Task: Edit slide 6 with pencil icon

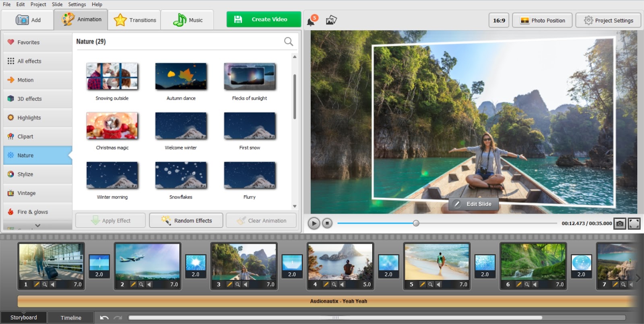Action: pos(519,284)
